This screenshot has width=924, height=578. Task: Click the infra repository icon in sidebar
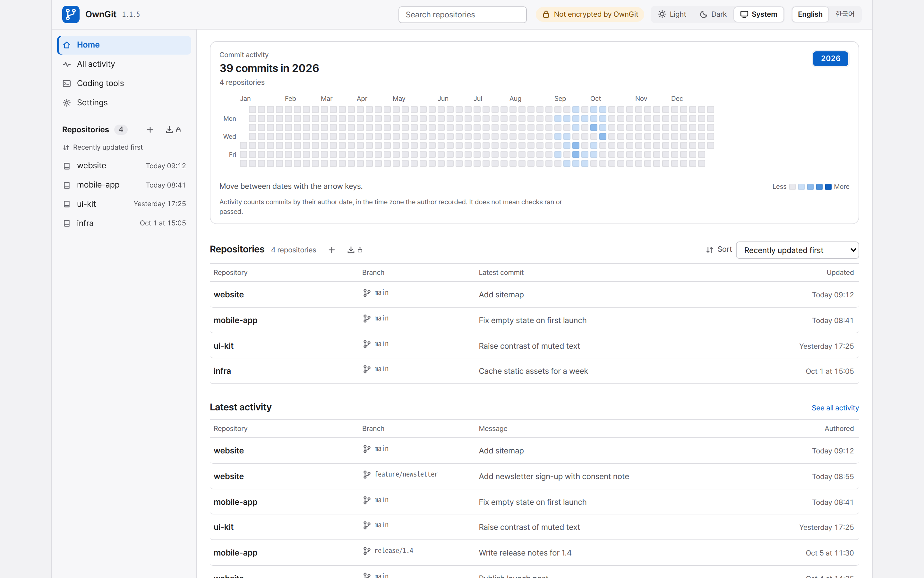(66, 223)
